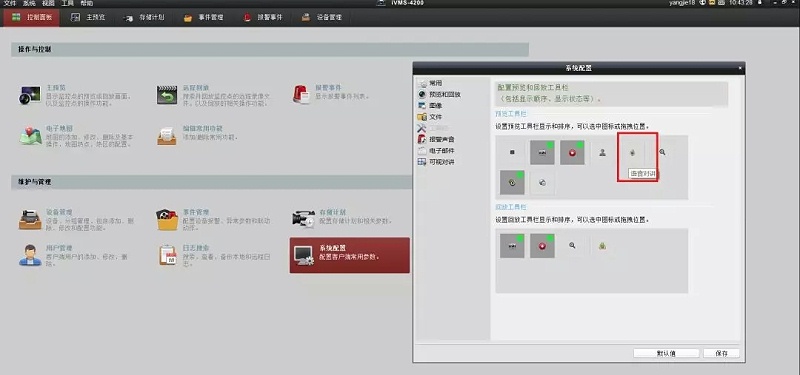Click the 回放工具栏 section heading

coord(511,207)
